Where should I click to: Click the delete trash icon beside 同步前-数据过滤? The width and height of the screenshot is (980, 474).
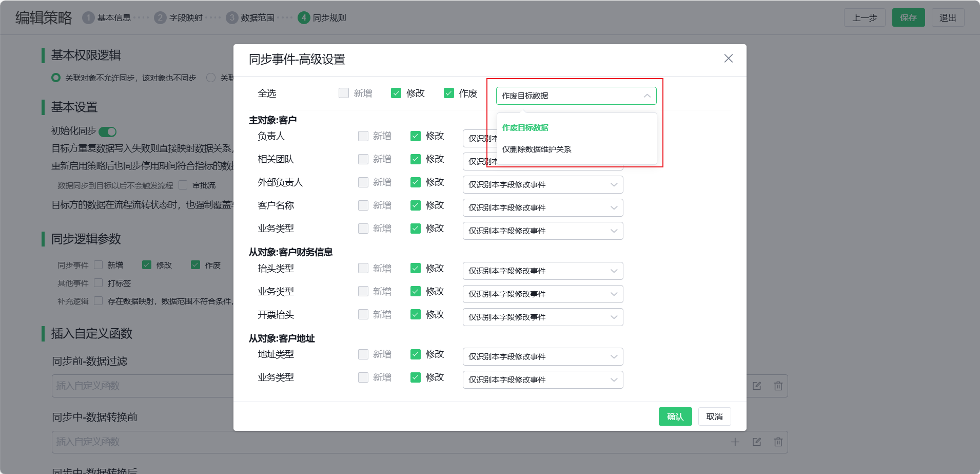[778, 386]
